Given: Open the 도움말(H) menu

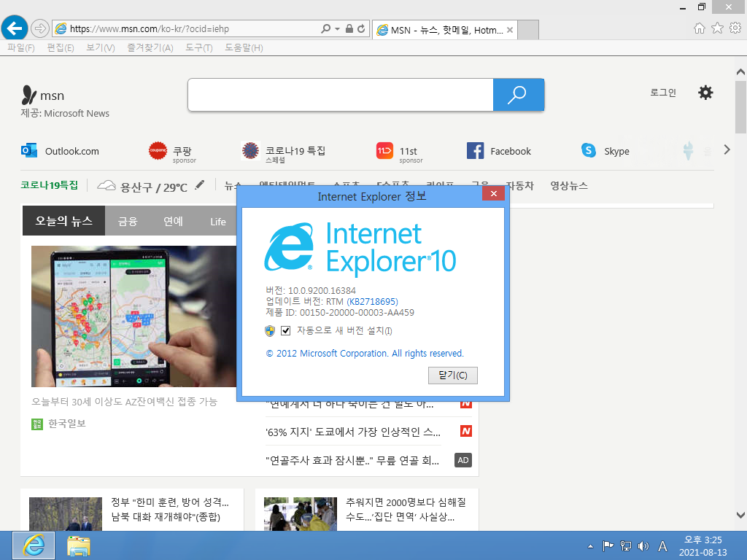Looking at the screenshot, I should point(244,47).
